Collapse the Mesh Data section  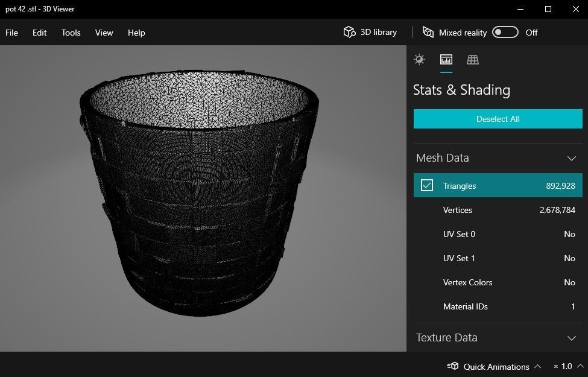[x=571, y=158]
